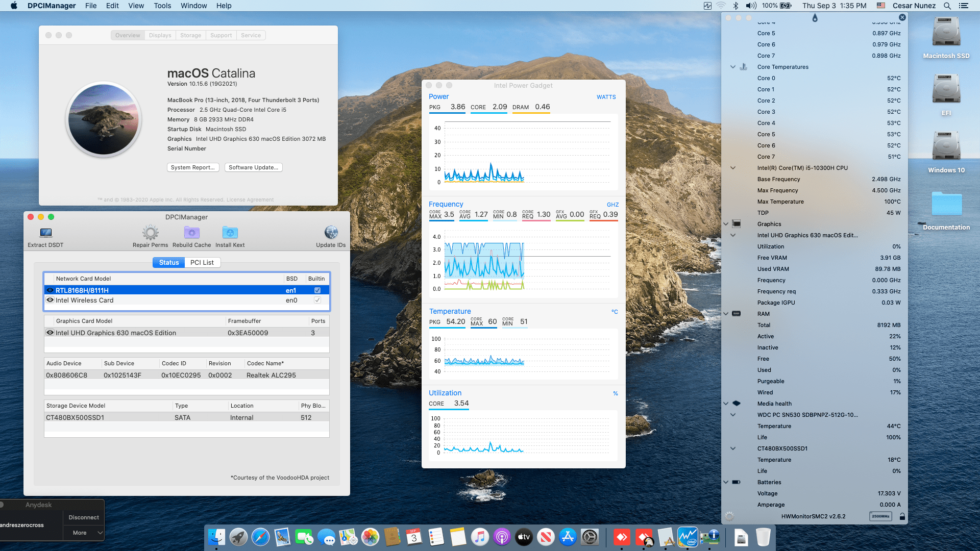The image size is (980, 551).
Task: Collapse the Batteries section
Action: click(x=726, y=482)
